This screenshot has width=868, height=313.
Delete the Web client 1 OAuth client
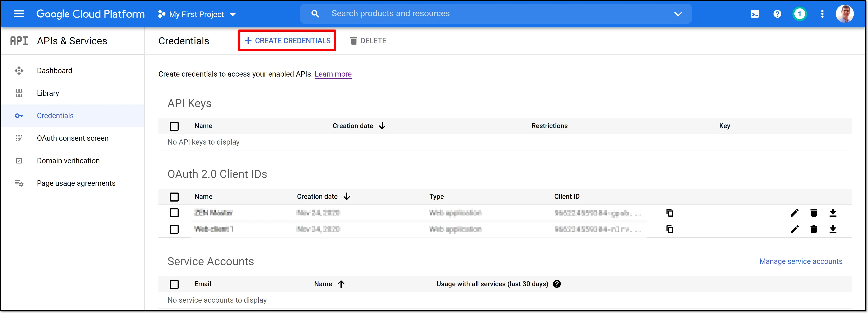point(814,229)
